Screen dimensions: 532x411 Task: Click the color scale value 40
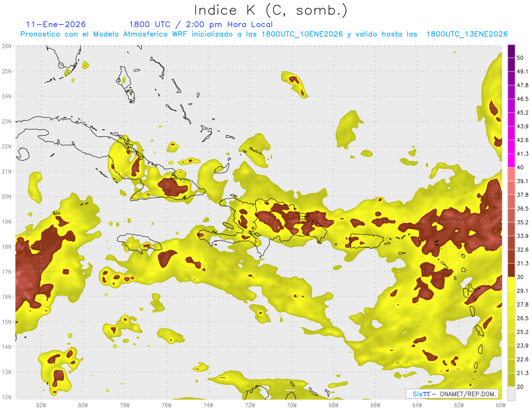520,167
